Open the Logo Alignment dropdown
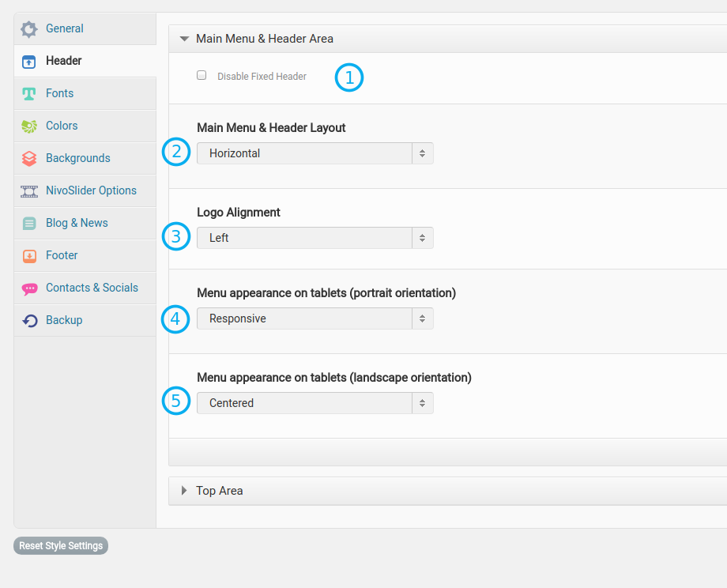 pyautogui.click(x=315, y=238)
